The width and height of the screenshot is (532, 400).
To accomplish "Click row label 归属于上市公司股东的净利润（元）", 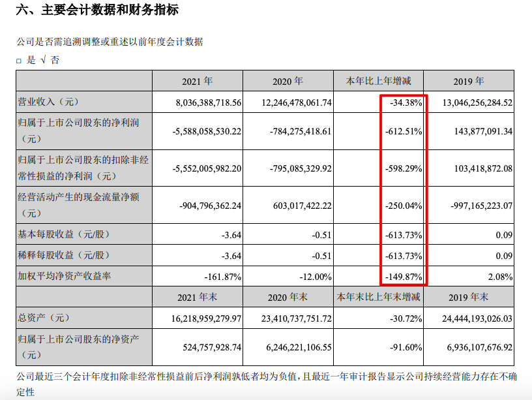I will 78,131.
